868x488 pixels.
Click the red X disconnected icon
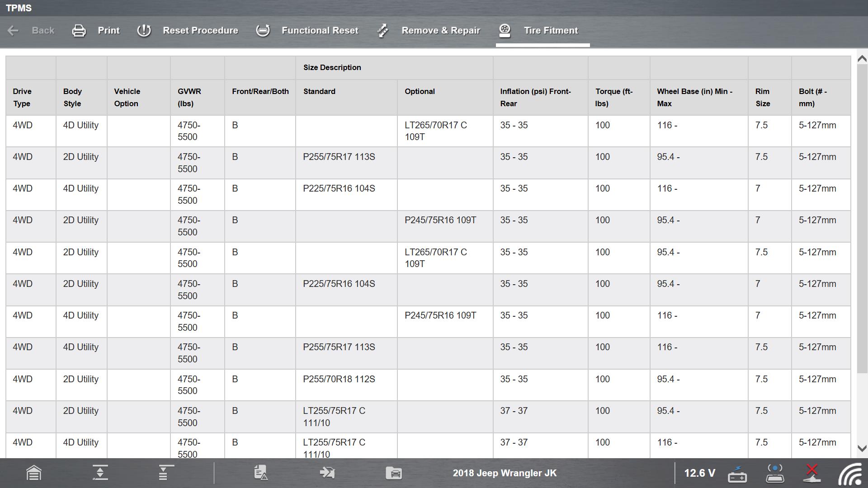pyautogui.click(x=812, y=473)
